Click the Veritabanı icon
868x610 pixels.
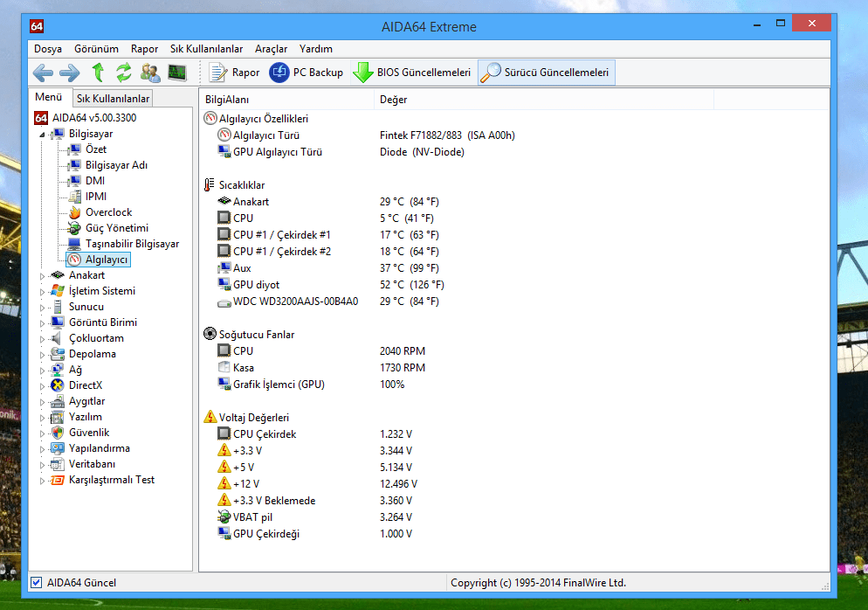58,464
